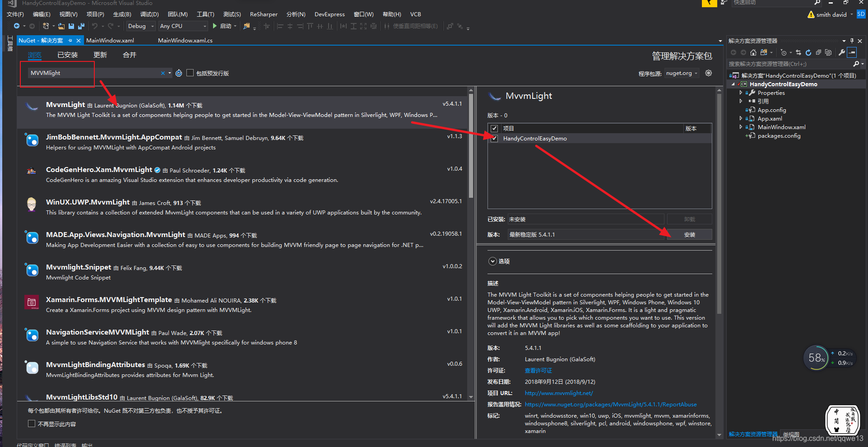Click the package list vertical scrollbar
This screenshot has width=868, height=447.
471,147
